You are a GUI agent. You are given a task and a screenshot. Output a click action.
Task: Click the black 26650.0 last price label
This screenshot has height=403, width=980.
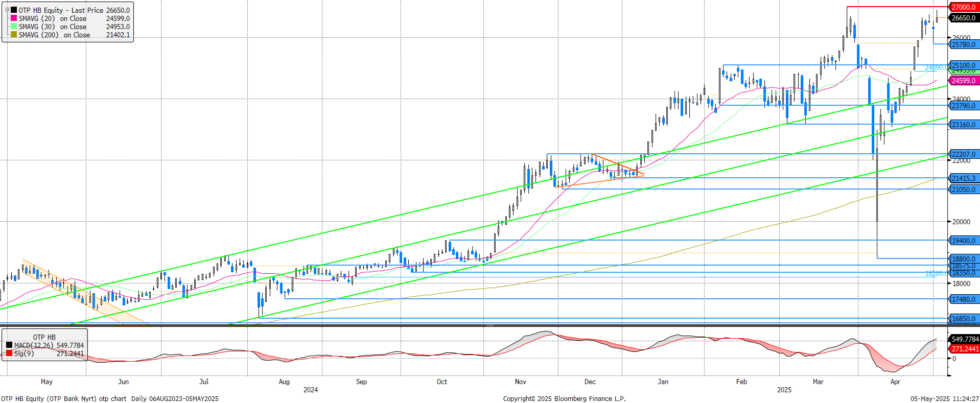[x=964, y=18]
